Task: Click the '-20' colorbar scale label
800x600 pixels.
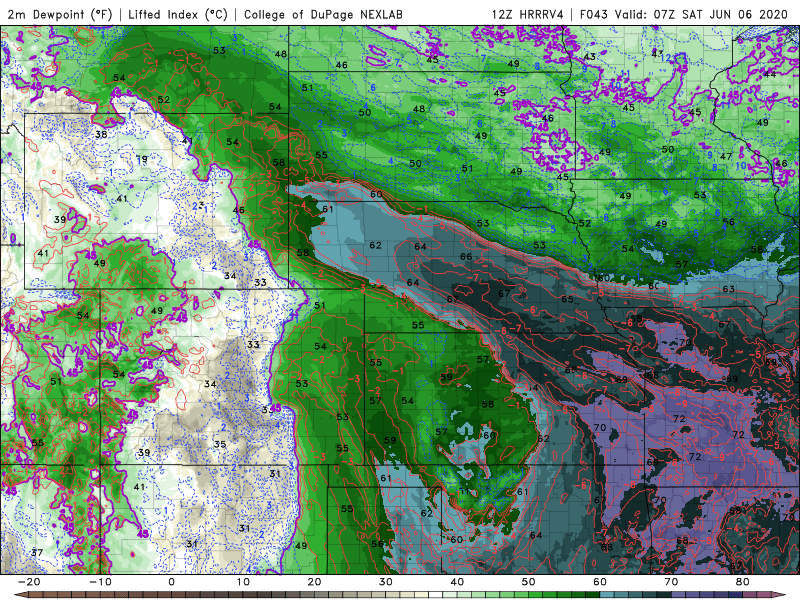Action: click(29, 582)
